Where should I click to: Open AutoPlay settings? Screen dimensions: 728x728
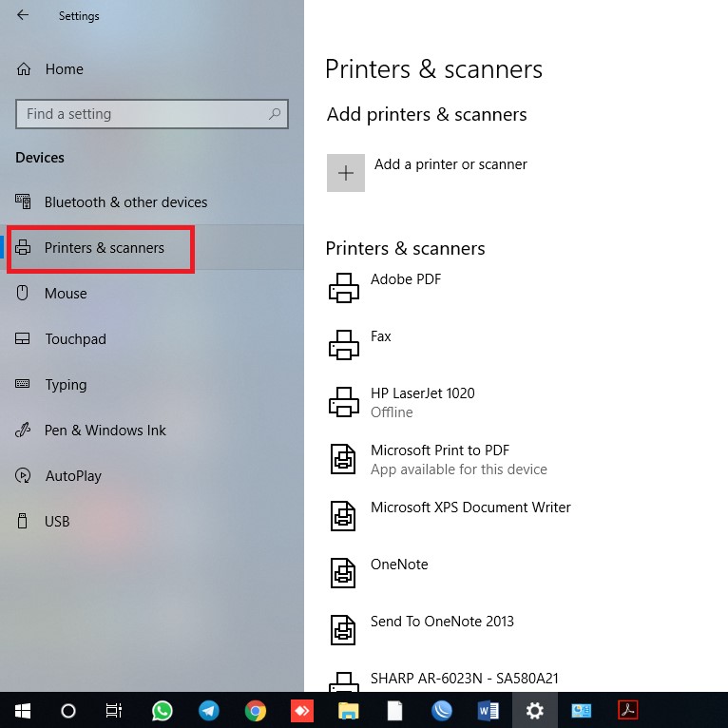pyautogui.click(x=73, y=475)
